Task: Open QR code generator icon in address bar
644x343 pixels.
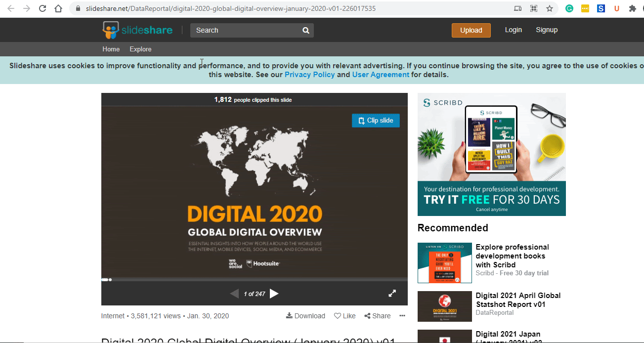Action: [x=534, y=8]
